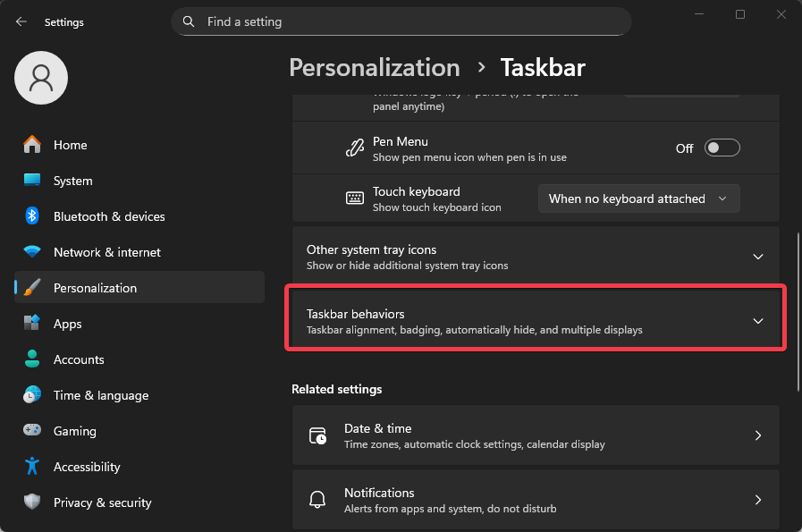Click the search magnifier icon
This screenshot has width=802, height=532.
(189, 21)
